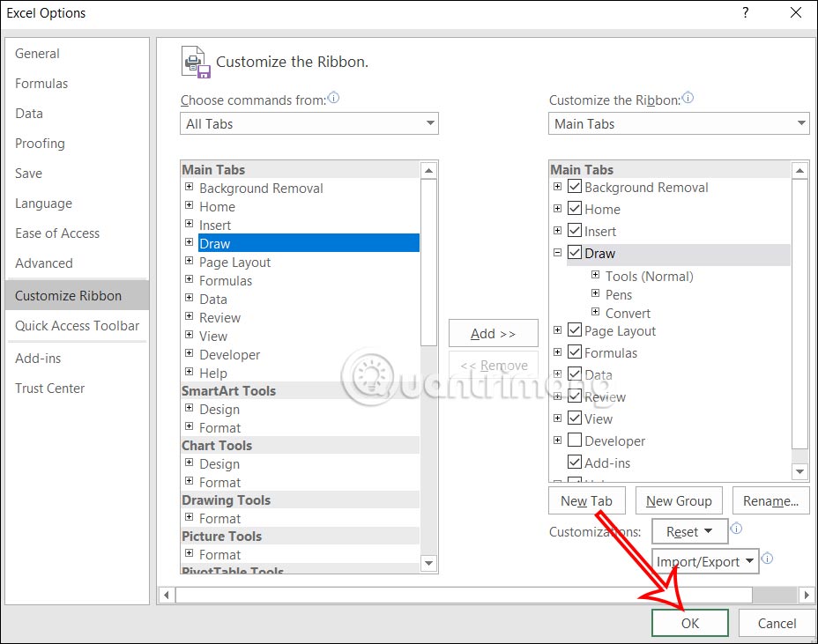Expand the Convert group
818x644 pixels.
click(595, 311)
